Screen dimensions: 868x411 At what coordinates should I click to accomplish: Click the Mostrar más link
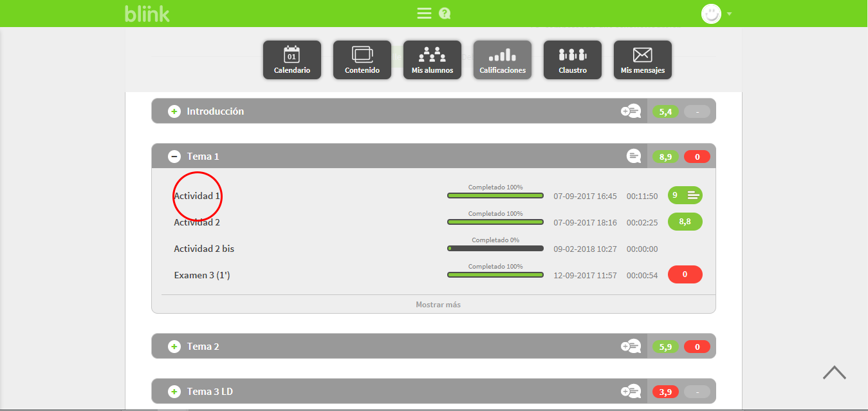438,305
